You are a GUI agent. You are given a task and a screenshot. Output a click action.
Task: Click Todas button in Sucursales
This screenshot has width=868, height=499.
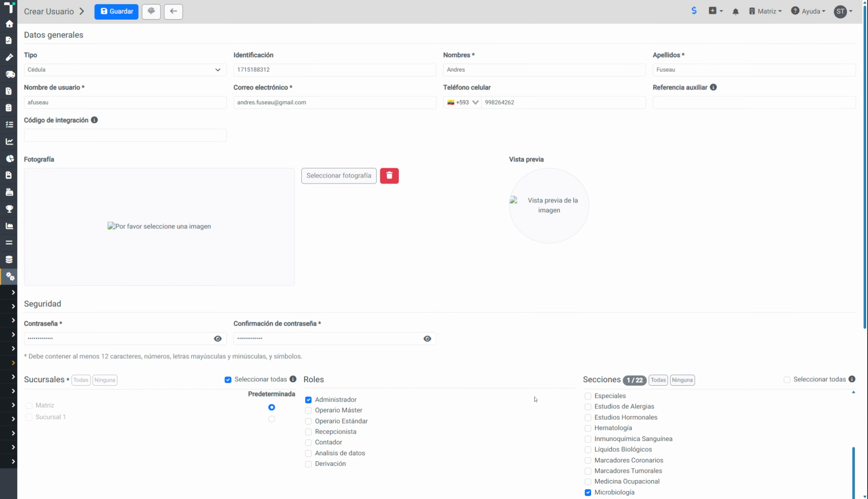[81, 380]
